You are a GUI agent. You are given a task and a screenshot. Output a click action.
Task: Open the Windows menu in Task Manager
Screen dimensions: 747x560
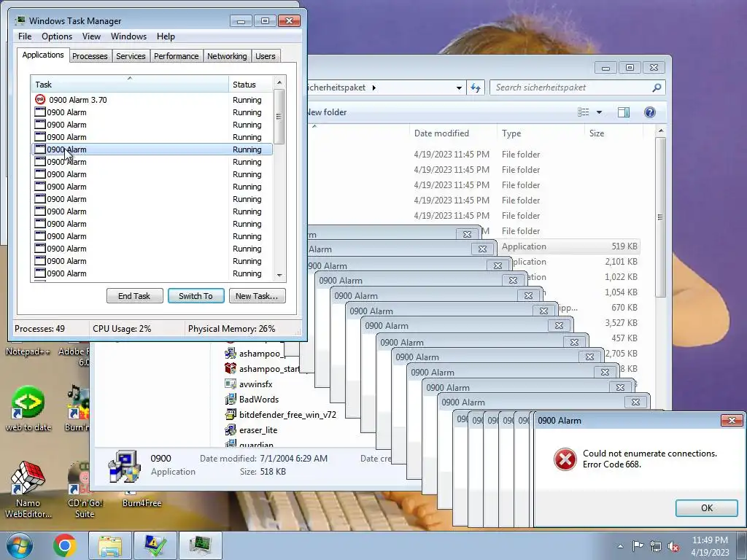[128, 36]
